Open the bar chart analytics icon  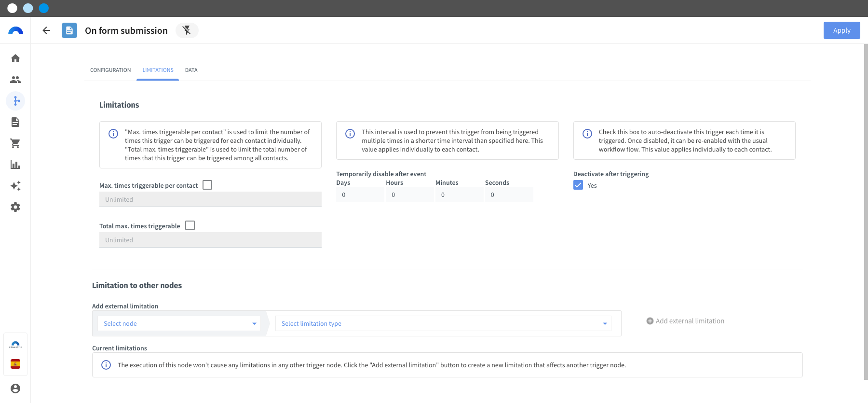point(15,165)
